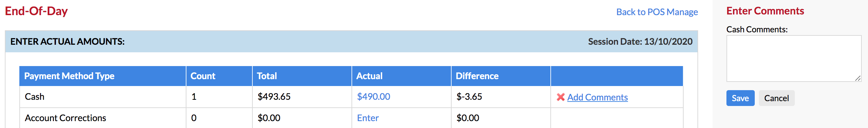This screenshot has height=128, width=868.
Task: Open the Add Comments link for Cash
Action: (597, 97)
